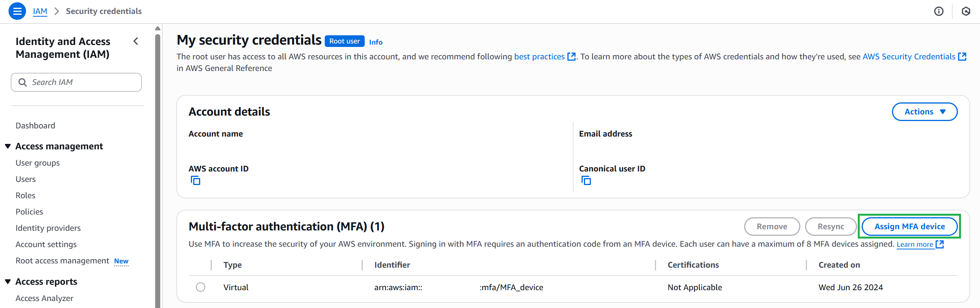Click the New badge in sidebar

pos(121,261)
